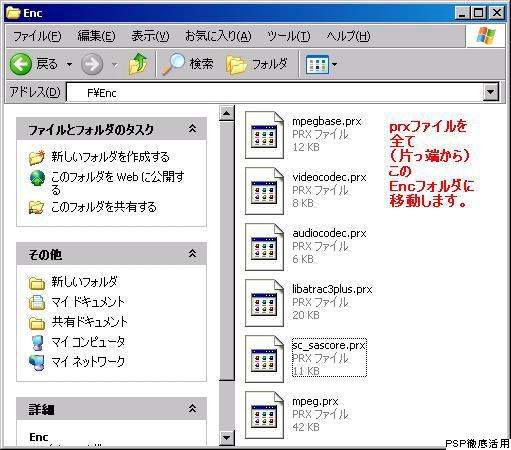Open the マイ コンピュータ link
Viewport: 511px width, 450px height.
88,342
